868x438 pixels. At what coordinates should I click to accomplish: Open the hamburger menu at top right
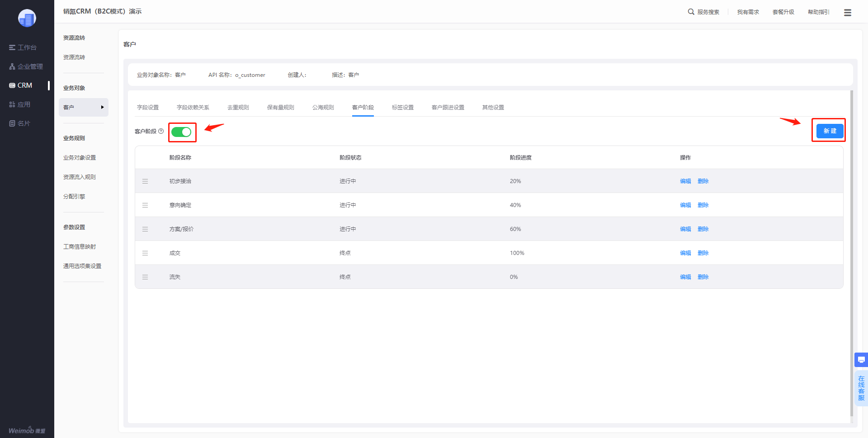(x=848, y=13)
